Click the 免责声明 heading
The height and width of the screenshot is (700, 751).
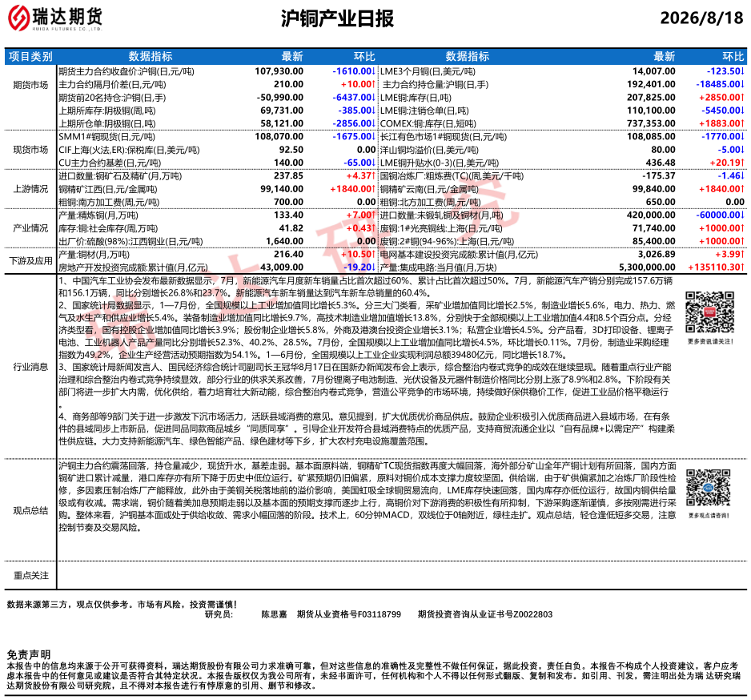point(29,654)
